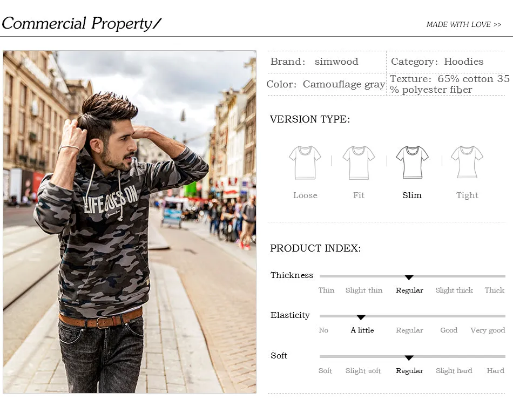
Task: Open the camouflage hoodie model photo
Action: point(130,221)
